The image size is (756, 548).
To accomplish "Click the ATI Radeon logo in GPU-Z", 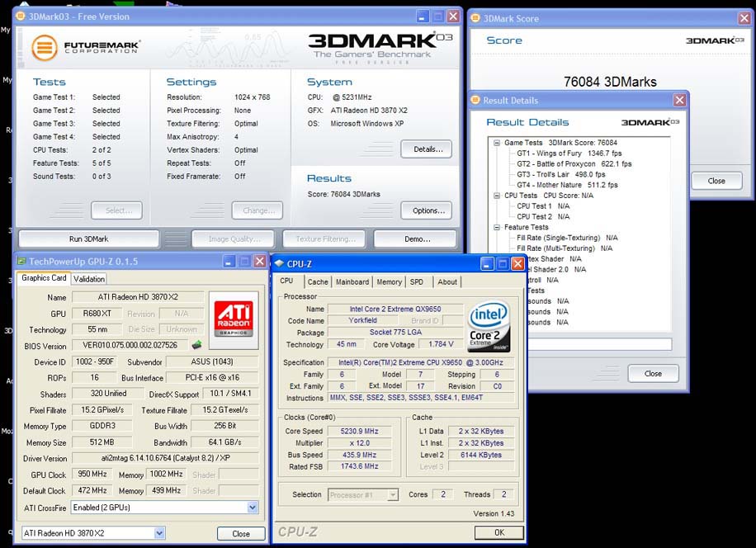I will coord(234,319).
